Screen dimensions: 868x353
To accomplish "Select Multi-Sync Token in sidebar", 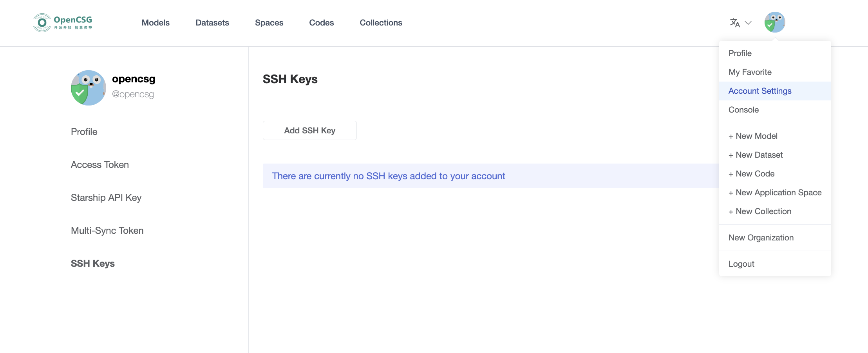I will click(x=107, y=230).
